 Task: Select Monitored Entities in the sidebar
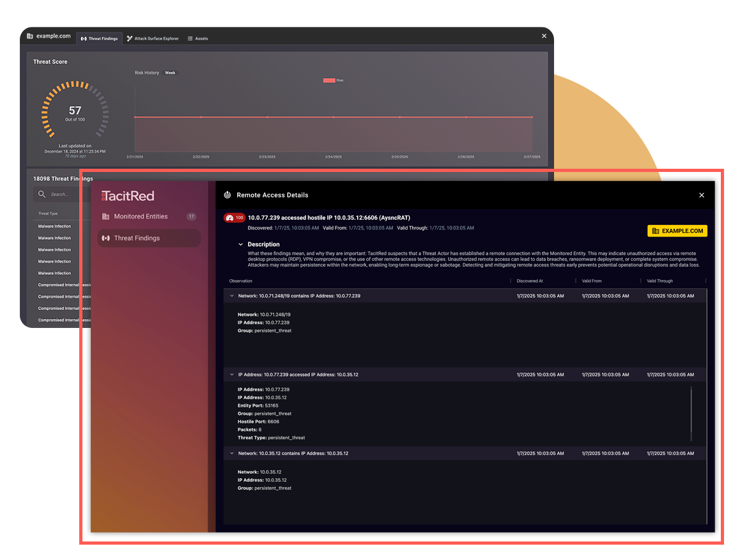(141, 217)
